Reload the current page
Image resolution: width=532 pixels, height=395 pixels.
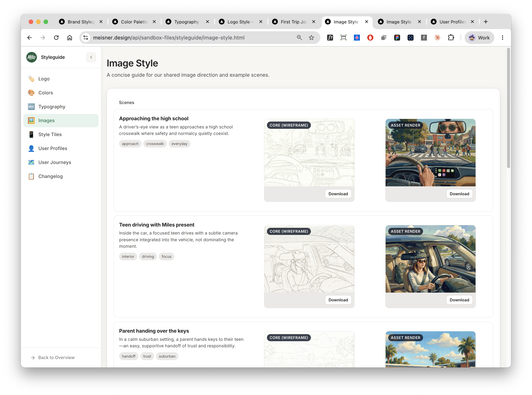tap(56, 38)
